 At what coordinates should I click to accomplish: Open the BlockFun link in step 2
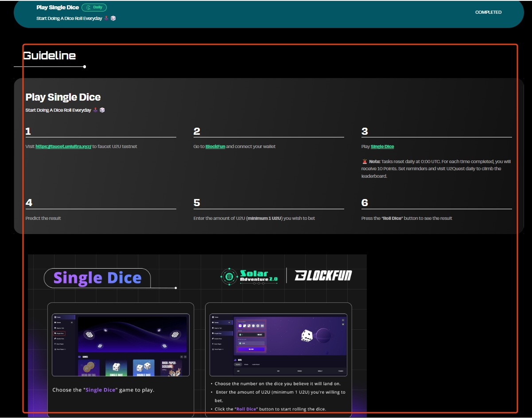[x=215, y=146]
